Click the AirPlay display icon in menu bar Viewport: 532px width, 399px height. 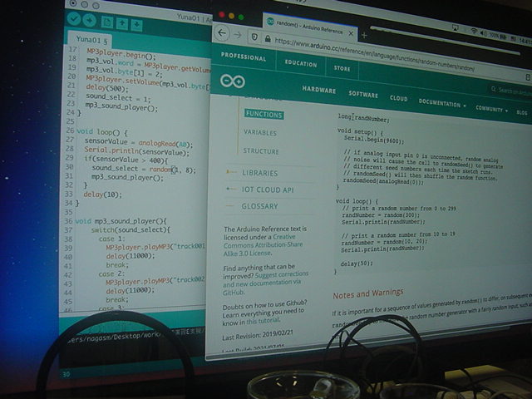(x=456, y=27)
